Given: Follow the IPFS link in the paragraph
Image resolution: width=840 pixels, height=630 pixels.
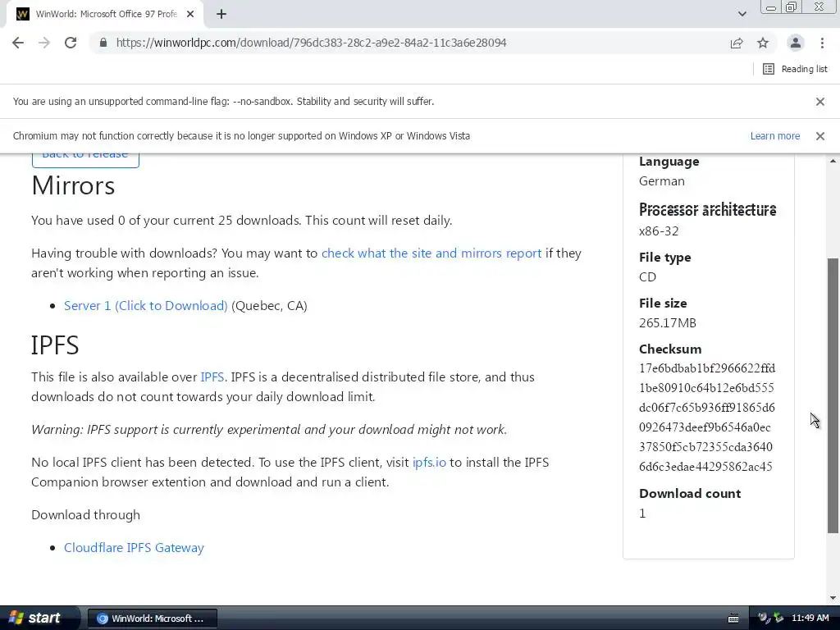Looking at the screenshot, I should [212, 377].
